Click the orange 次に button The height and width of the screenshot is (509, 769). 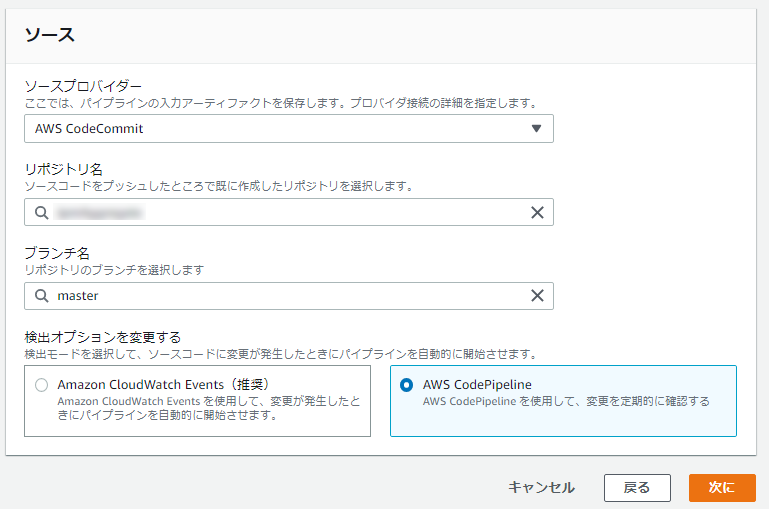pos(722,488)
